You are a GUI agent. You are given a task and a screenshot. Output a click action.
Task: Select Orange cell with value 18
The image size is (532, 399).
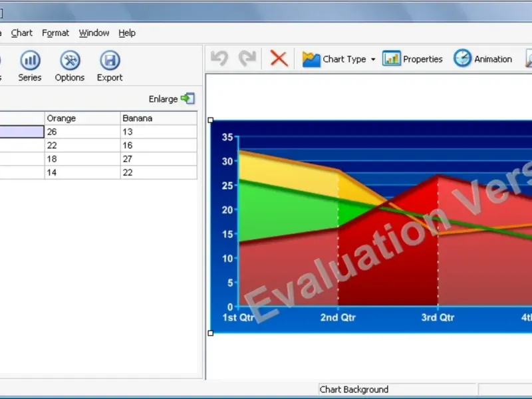[x=82, y=159]
